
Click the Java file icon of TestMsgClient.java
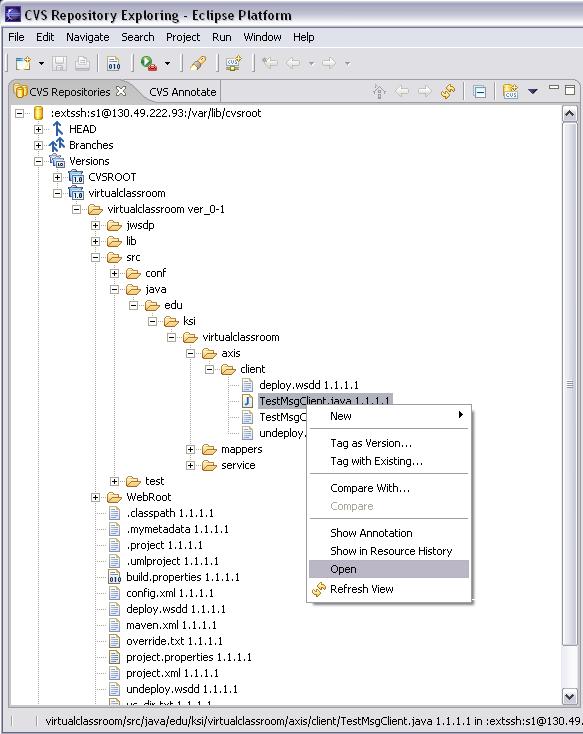[x=247, y=401]
